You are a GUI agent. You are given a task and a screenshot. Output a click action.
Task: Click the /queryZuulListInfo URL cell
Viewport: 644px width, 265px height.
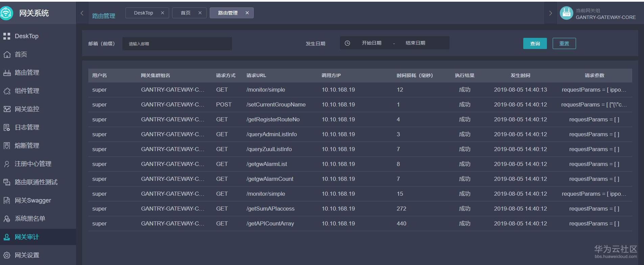pyautogui.click(x=269, y=149)
